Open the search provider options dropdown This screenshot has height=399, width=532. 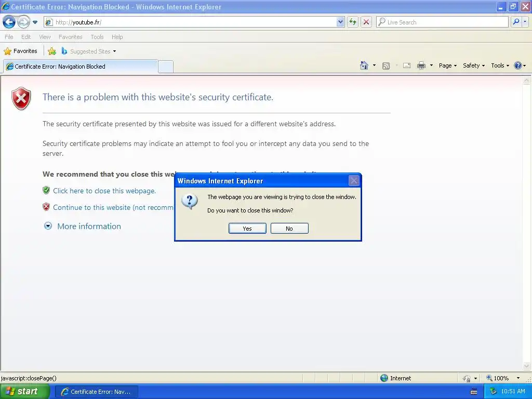pos(525,22)
